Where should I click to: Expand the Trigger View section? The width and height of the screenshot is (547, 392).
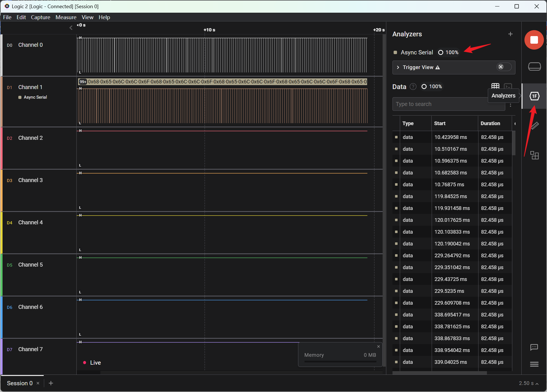tap(398, 67)
